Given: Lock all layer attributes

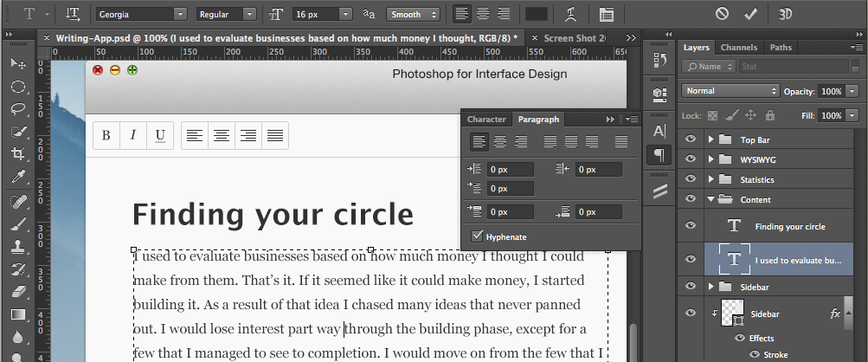Looking at the screenshot, I should pos(769,115).
